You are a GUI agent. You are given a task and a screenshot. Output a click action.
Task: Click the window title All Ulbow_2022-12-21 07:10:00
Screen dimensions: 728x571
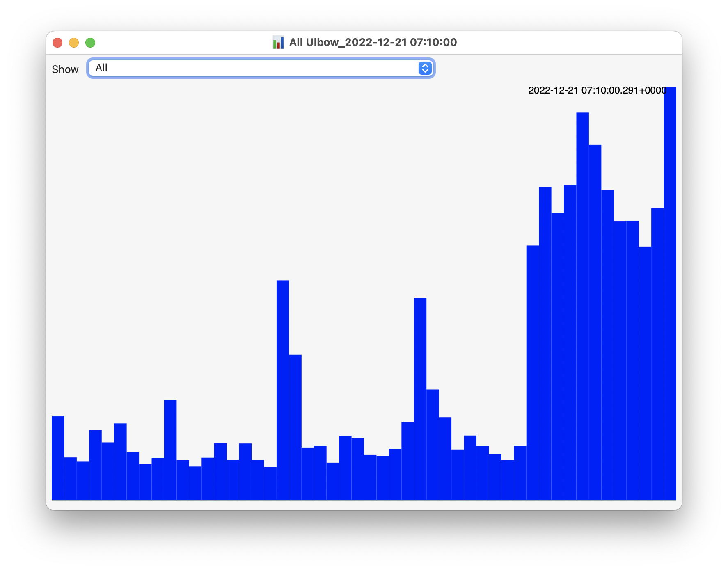373,42
